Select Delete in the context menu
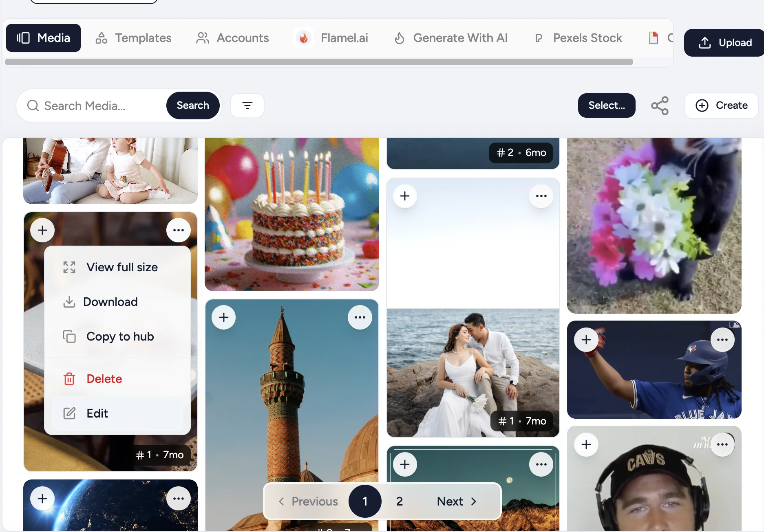This screenshot has height=532, width=764. click(117, 379)
